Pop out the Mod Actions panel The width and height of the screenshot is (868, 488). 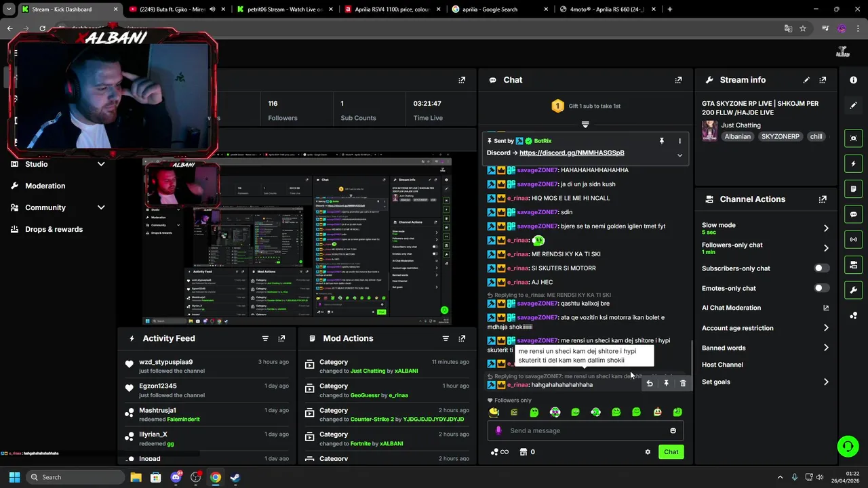coord(462,338)
